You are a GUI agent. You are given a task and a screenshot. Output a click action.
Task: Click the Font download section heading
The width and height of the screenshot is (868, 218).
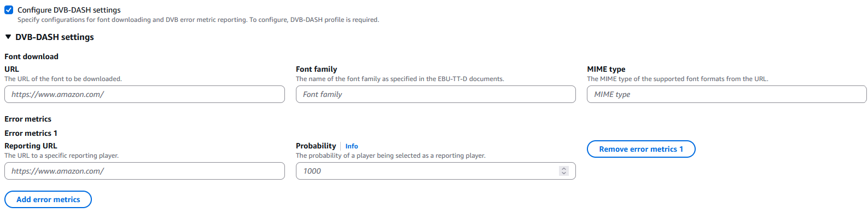pyautogui.click(x=31, y=56)
